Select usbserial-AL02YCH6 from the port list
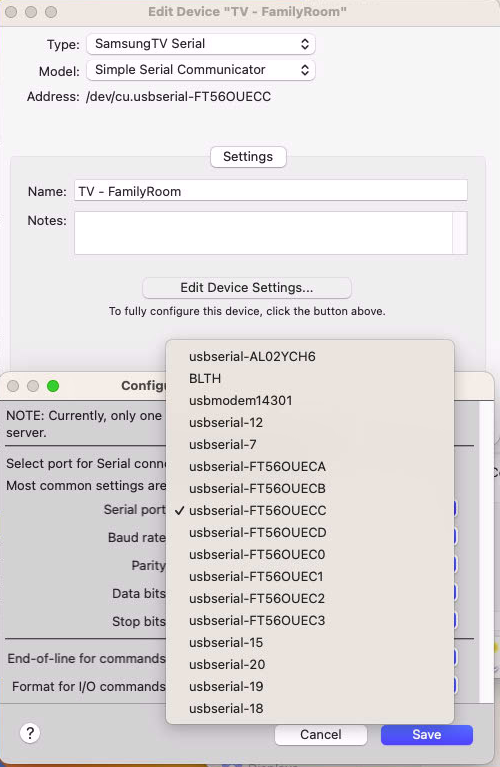500x767 pixels. [310, 357]
